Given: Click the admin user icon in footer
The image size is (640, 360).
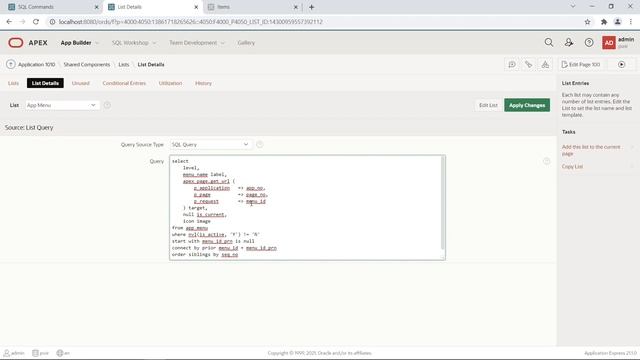Looking at the screenshot, I should point(7,353).
